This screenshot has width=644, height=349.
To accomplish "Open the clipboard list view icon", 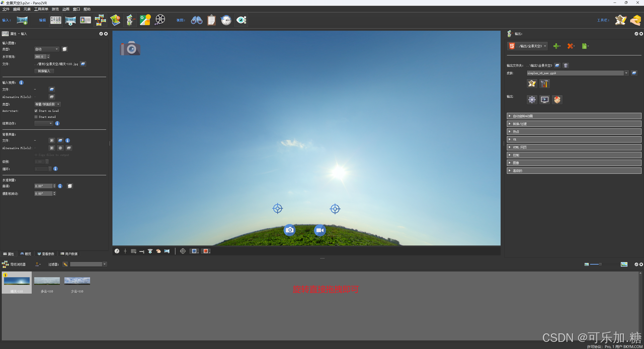I will (211, 20).
